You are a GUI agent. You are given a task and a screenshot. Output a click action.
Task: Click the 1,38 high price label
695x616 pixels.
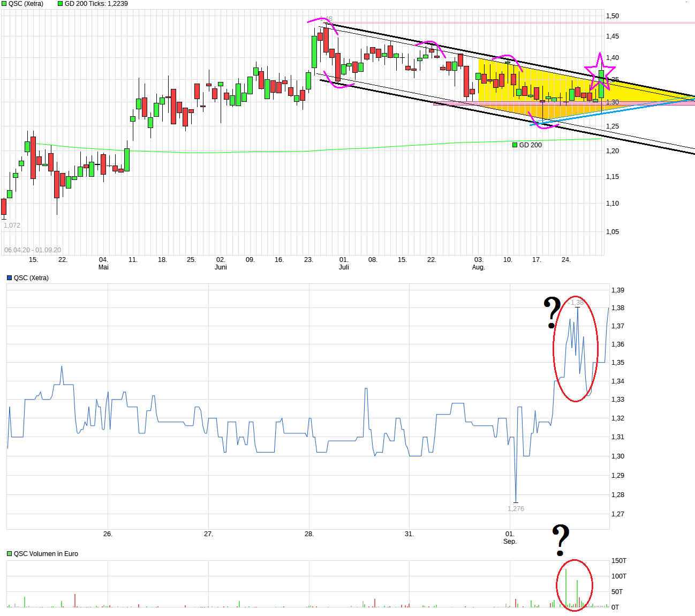tap(577, 302)
